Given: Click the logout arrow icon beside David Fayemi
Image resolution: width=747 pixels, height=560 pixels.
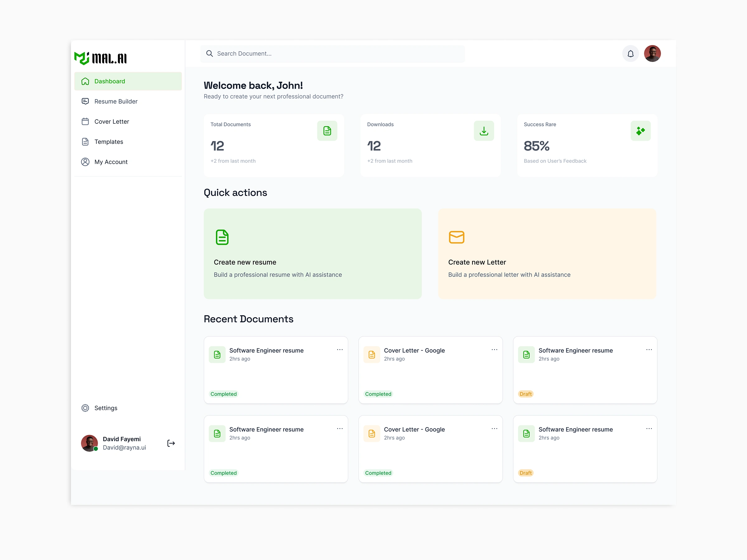Looking at the screenshot, I should pyautogui.click(x=171, y=443).
